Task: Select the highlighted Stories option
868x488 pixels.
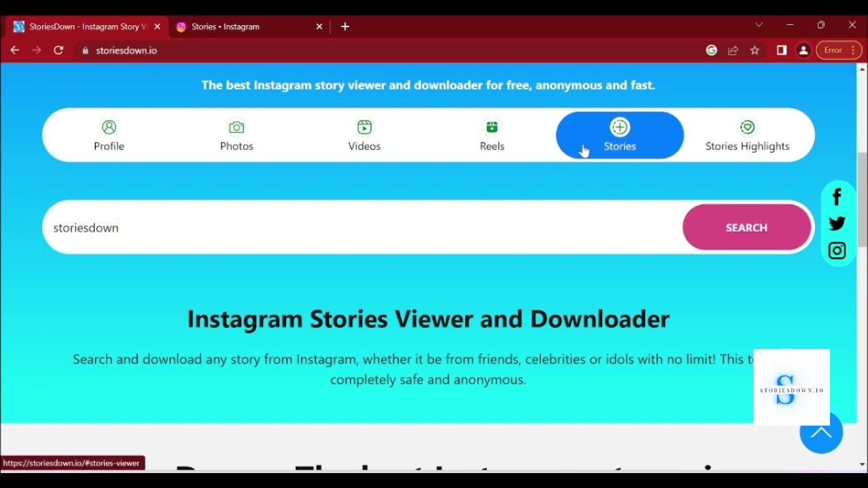Action: [x=620, y=136]
